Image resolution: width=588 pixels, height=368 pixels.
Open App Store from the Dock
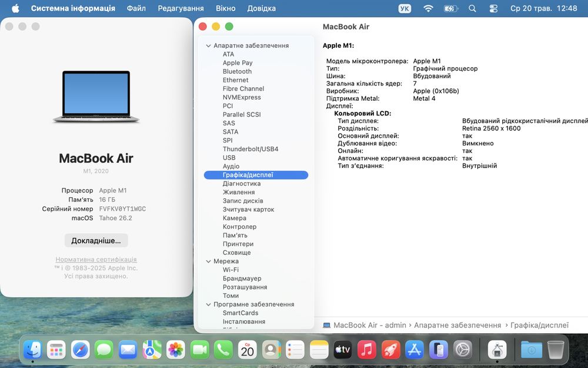coord(415,350)
